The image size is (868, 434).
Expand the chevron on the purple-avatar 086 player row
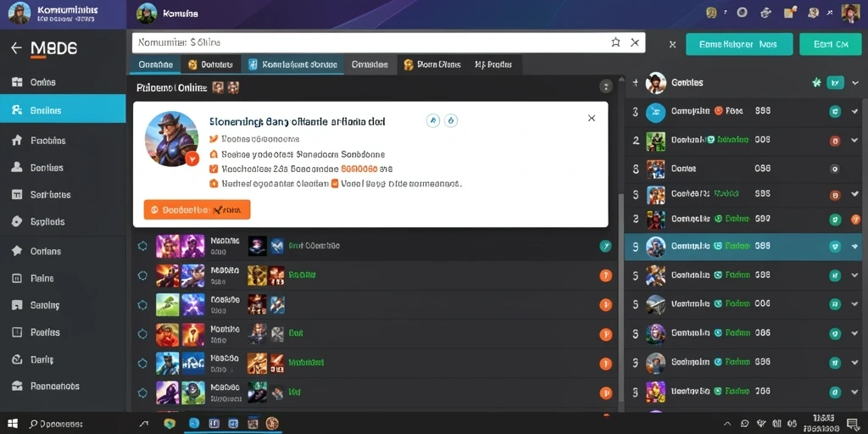pyautogui.click(x=854, y=332)
